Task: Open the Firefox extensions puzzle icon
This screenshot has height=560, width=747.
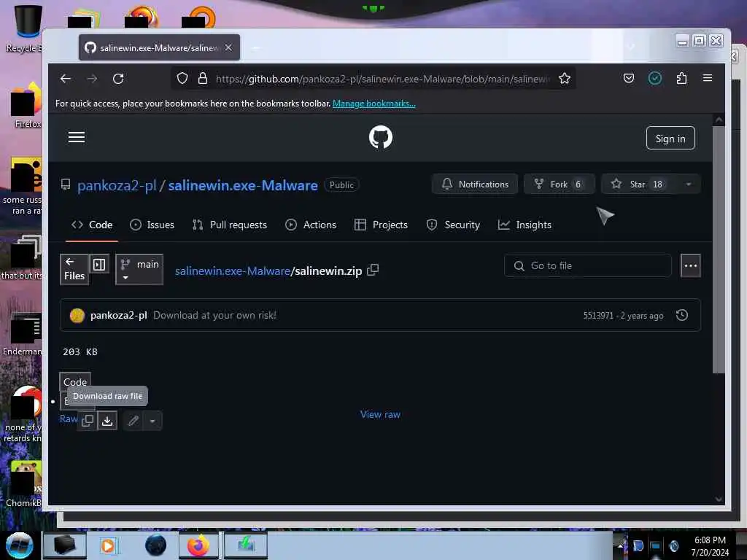Action: (x=681, y=78)
